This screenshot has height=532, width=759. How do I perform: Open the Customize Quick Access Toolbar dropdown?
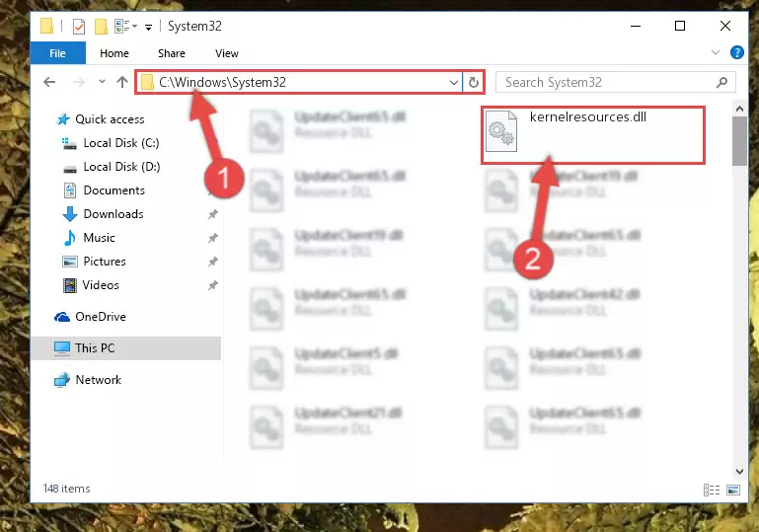pos(149,27)
